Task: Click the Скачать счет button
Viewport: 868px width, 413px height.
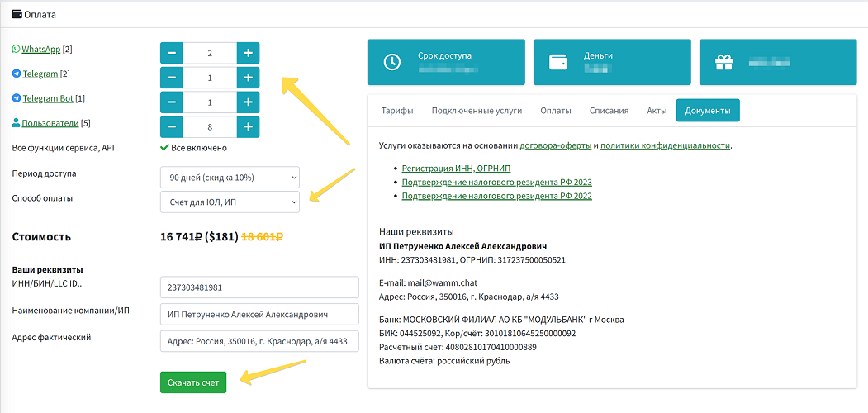Action: tap(193, 382)
